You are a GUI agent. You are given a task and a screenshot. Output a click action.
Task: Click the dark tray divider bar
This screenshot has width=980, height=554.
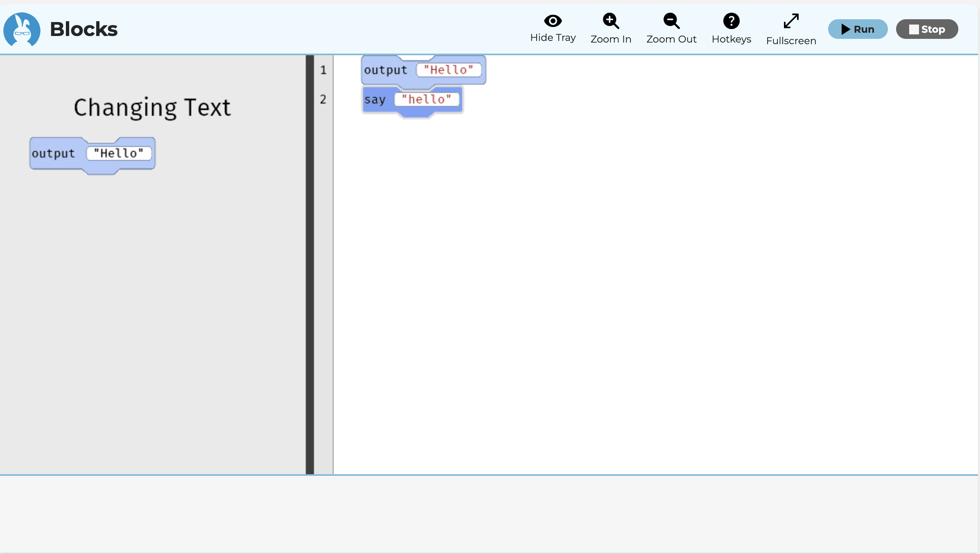pos(310,265)
